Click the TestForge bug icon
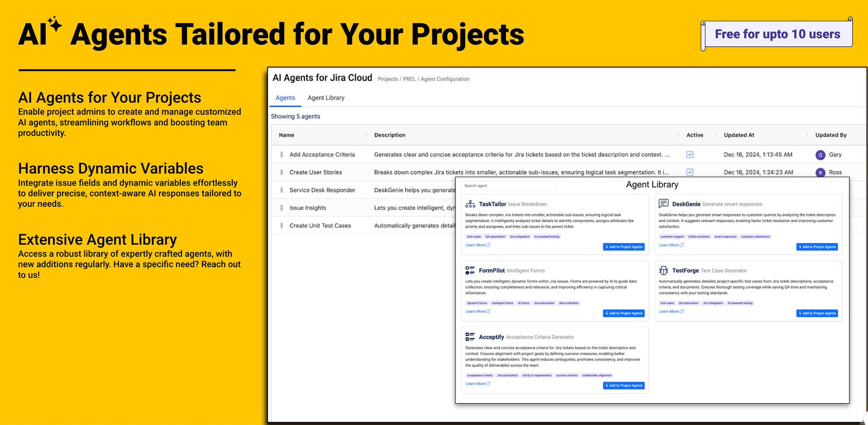This screenshot has width=868, height=425. click(664, 270)
